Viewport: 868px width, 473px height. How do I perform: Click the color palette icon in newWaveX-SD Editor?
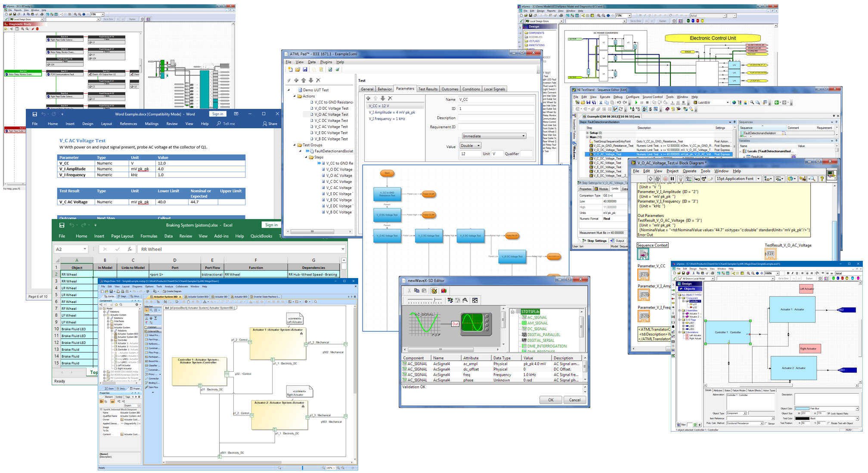(434, 291)
